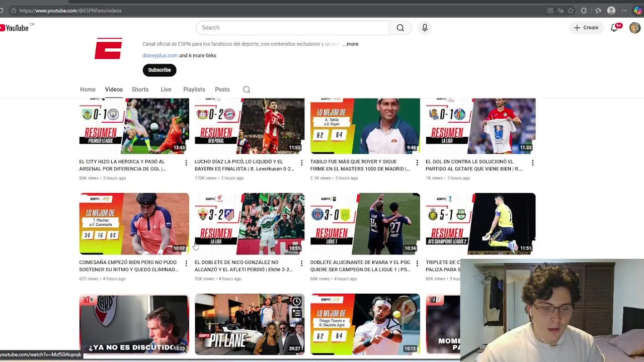Add page to favorites star icon

click(571, 11)
